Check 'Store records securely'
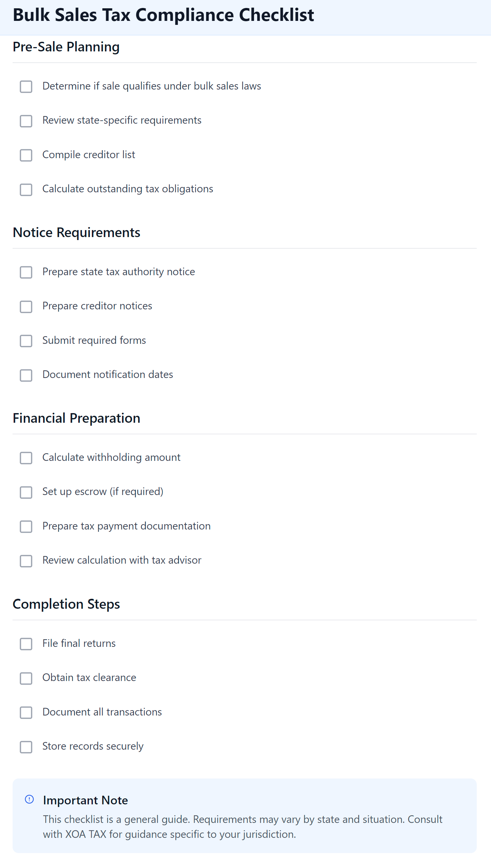This screenshot has height=868, width=491. 26,747
